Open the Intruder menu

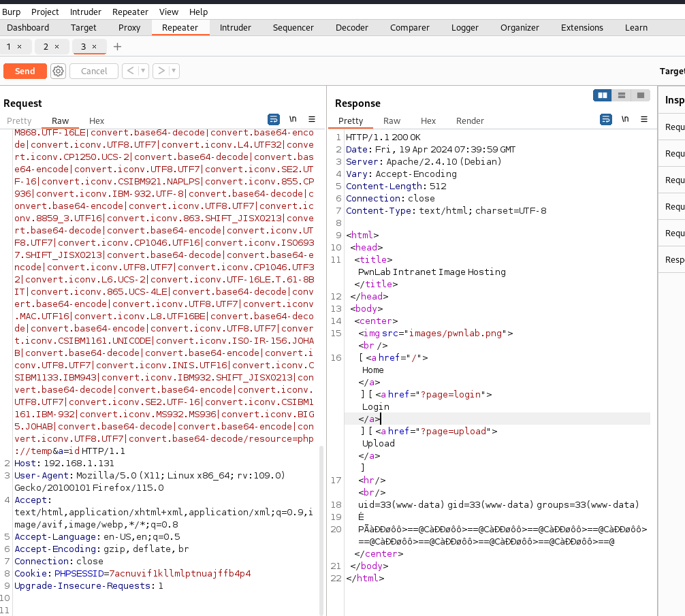pyautogui.click(x=86, y=12)
